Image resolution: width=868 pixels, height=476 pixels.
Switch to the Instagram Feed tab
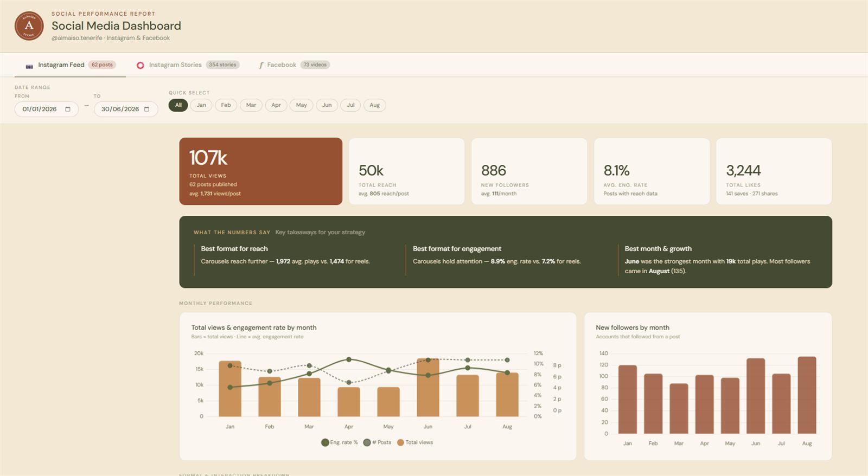tap(70, 65)
